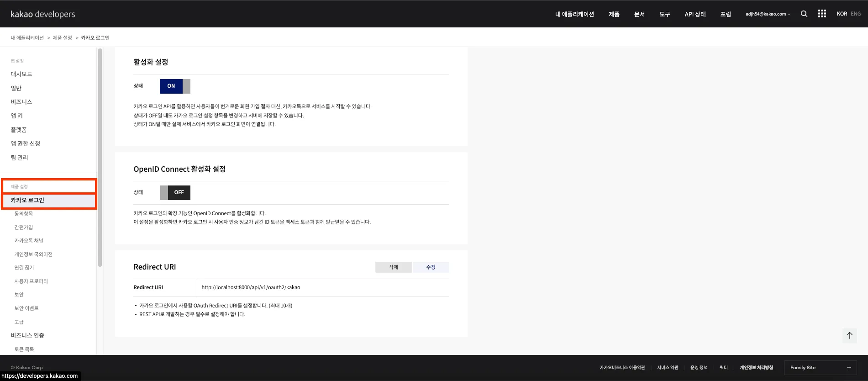Screen dimensions: 868x381
Task: Click the 수정 button for Redirect URI
Action: 431,267
